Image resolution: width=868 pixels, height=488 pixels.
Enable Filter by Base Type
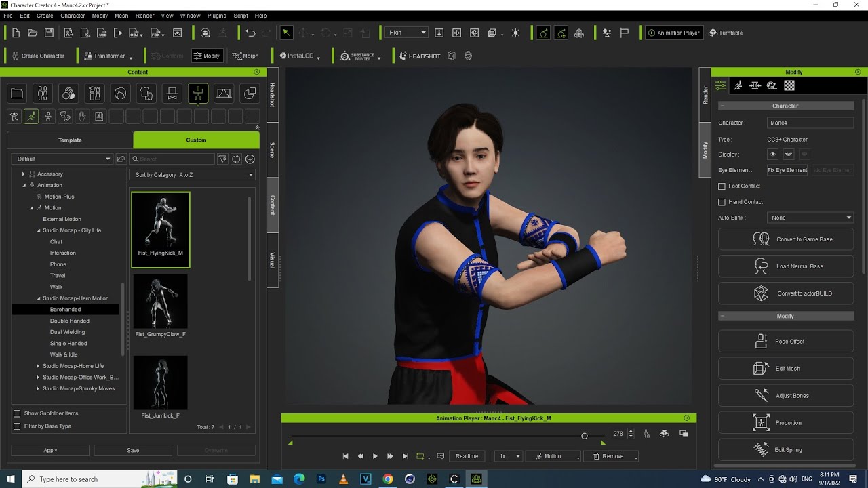[x=17, y=426]
